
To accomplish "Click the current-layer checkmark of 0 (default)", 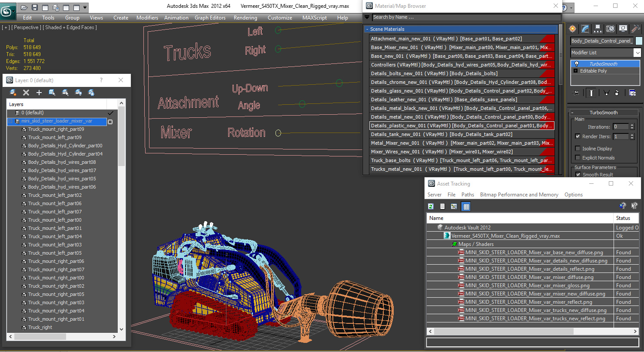I will (110, 113).
